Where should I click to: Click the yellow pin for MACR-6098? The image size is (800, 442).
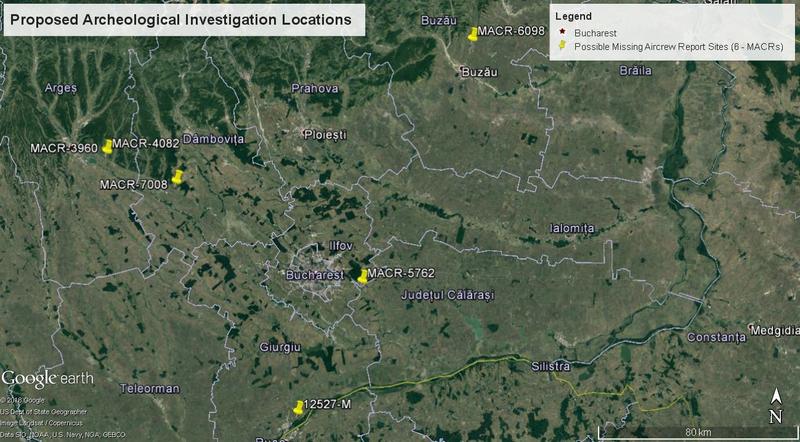pos(473,34)
